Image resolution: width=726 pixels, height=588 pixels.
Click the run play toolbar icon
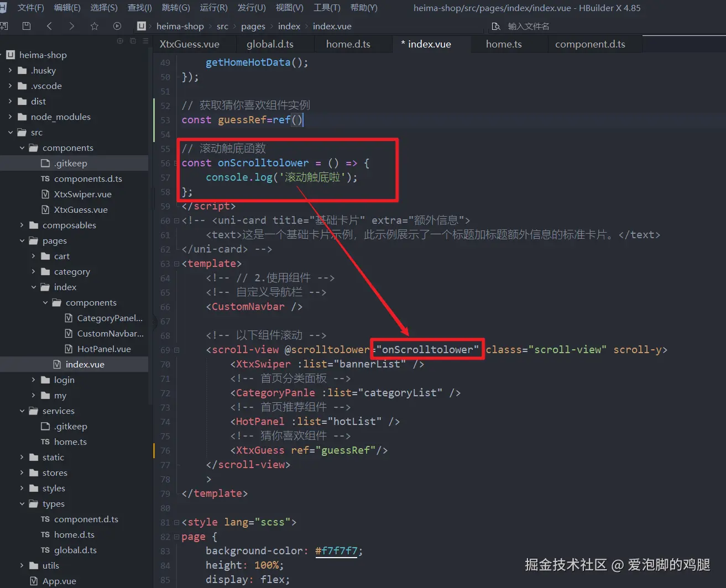117,26
